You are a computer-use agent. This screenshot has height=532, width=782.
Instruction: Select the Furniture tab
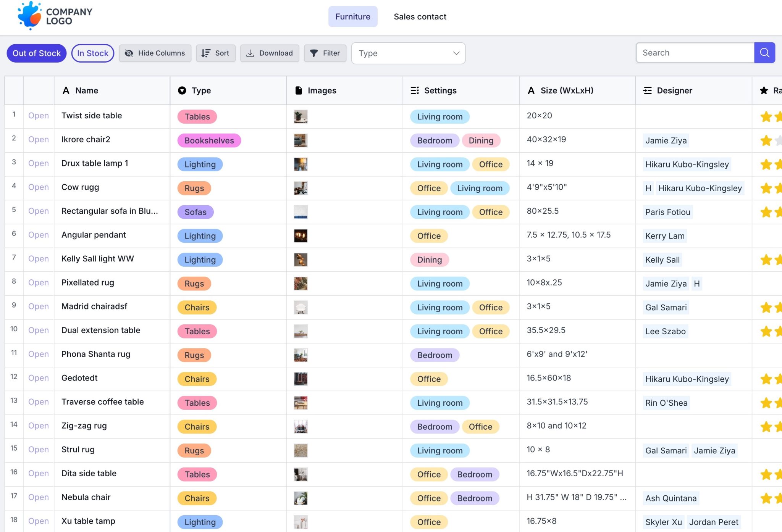352,16
